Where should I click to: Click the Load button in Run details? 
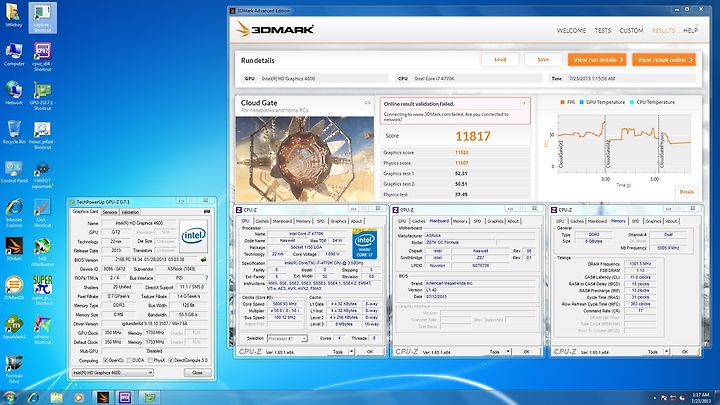(500, 60)
